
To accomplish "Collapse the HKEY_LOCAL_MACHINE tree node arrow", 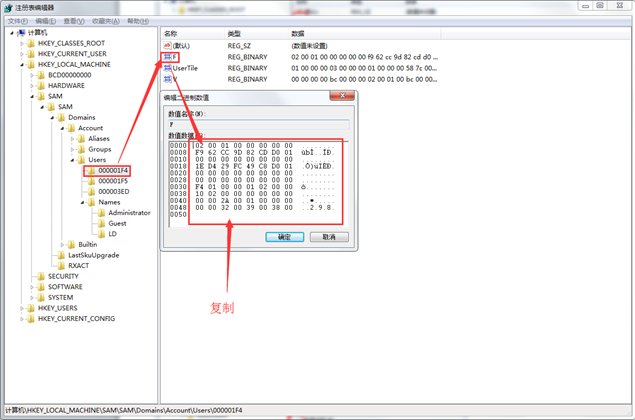I will 22,64.
